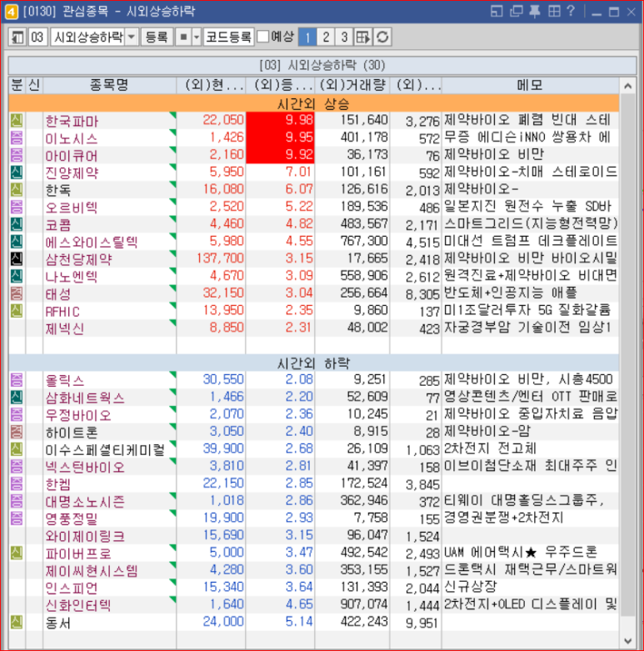Click the [03] 시외상승하락 (30) title bar

pyautogui.click(x=322, y=65)
